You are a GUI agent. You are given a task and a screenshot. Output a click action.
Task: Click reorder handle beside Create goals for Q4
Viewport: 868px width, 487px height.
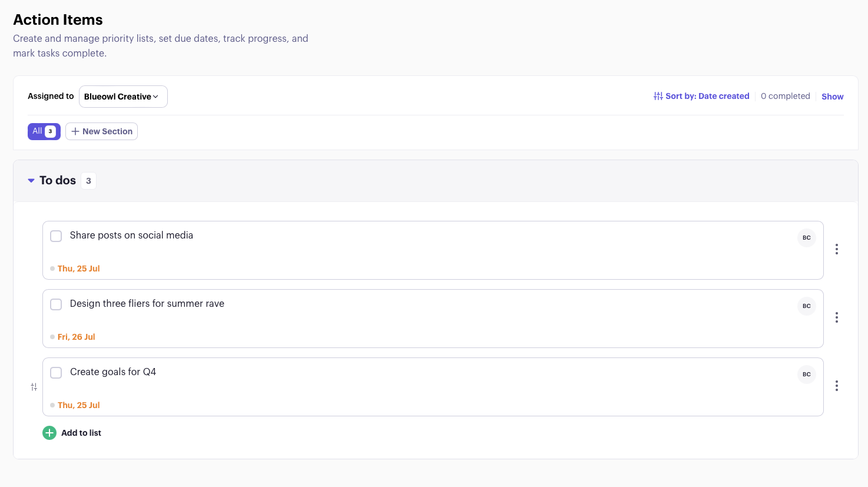(x=34, y=387)
